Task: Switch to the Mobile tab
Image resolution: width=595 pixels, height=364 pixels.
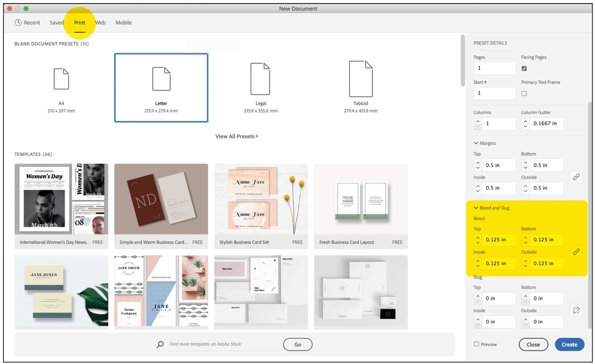Action: click(x=124, y=22)
